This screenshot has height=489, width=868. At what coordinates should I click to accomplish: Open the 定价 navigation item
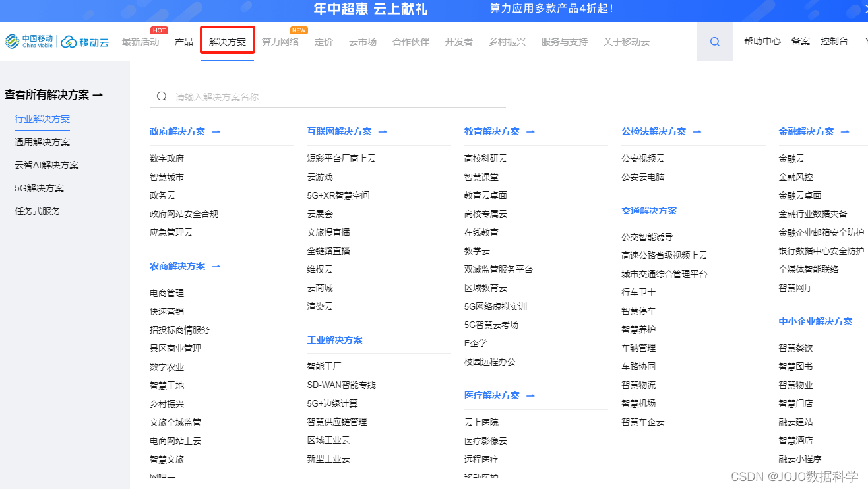coord(324,42)
